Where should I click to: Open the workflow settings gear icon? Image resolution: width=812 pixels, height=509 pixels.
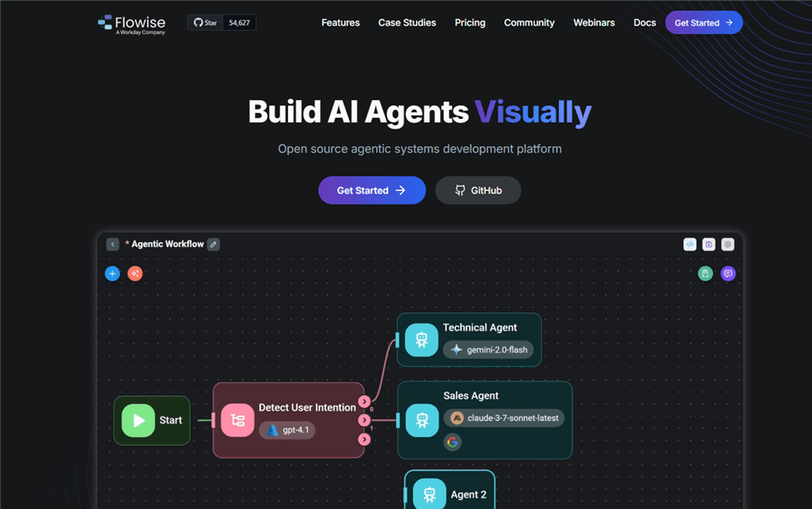[727, 244]
